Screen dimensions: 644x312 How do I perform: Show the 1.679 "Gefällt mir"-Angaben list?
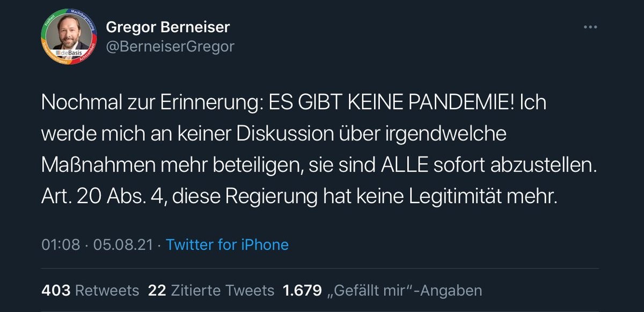(x=406, y=291)
